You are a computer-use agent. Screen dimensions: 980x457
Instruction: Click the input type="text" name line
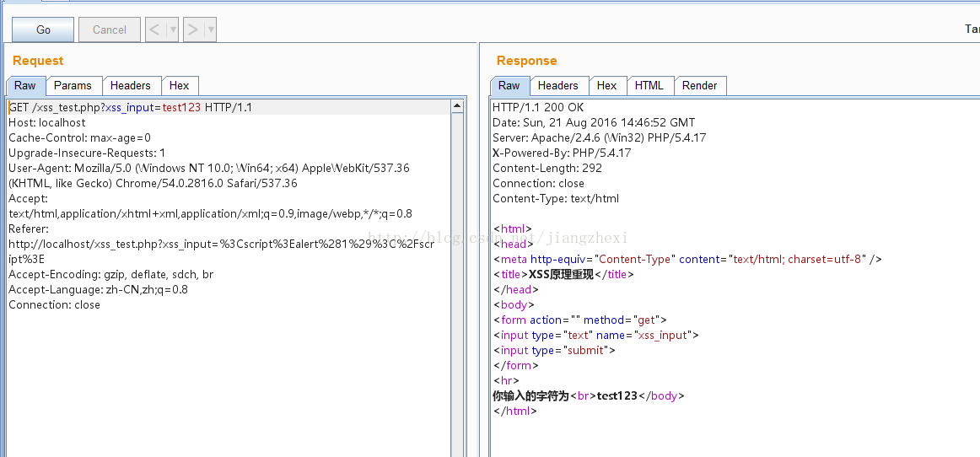595,335
